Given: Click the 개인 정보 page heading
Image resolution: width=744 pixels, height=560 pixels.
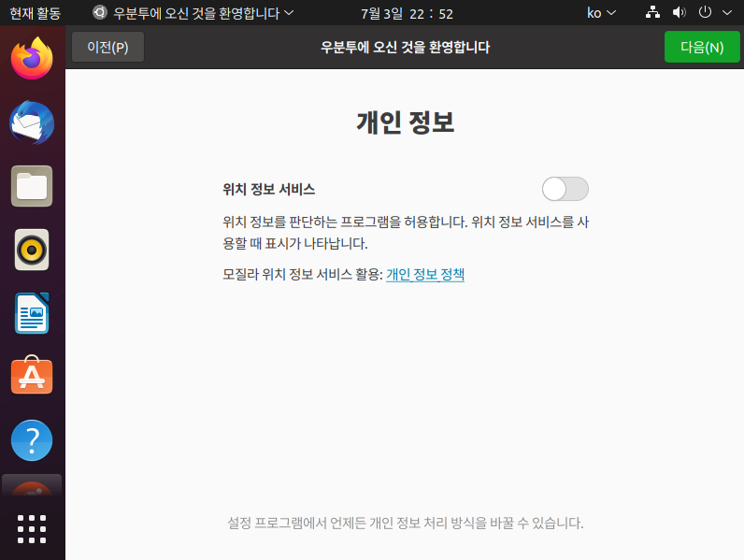Looking at the screenshot, I should (406, 122).
